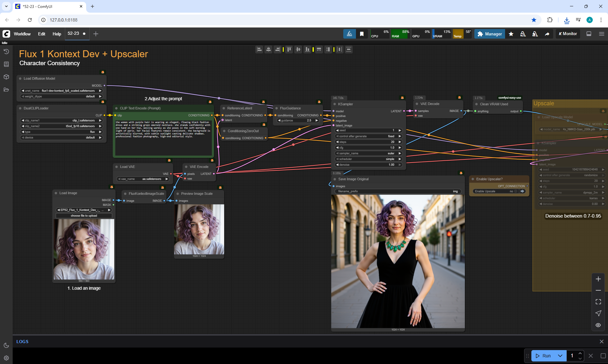Open the Edit menu
This screenshot has height=364, width=608.
point(41,34)
